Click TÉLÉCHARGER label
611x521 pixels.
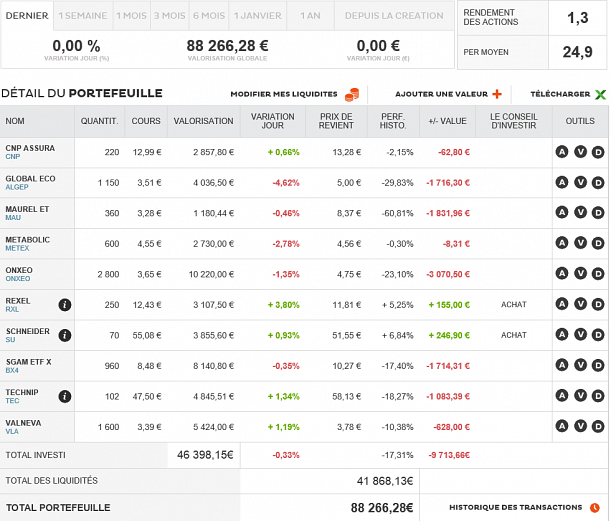(x=560, y=94)
